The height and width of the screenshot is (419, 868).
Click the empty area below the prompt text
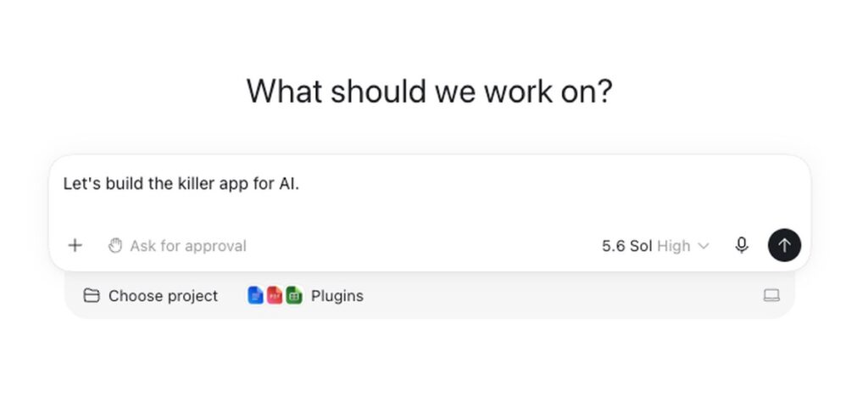pos(430,212)
